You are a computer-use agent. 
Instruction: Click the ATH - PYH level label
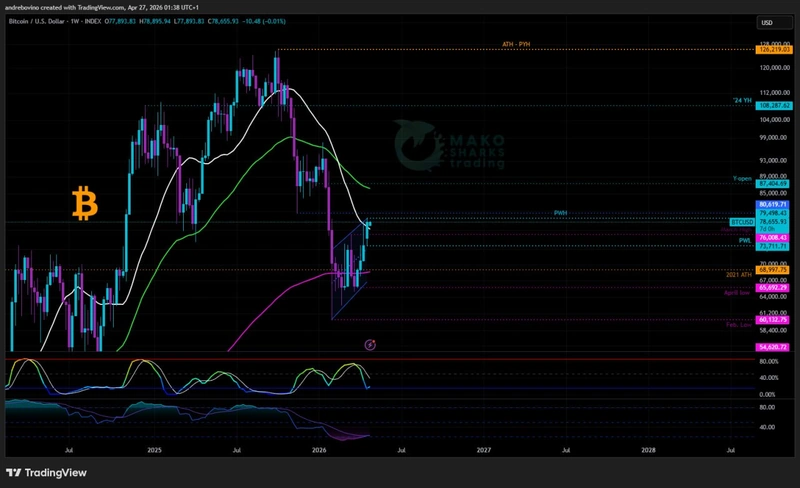(519, 45)
